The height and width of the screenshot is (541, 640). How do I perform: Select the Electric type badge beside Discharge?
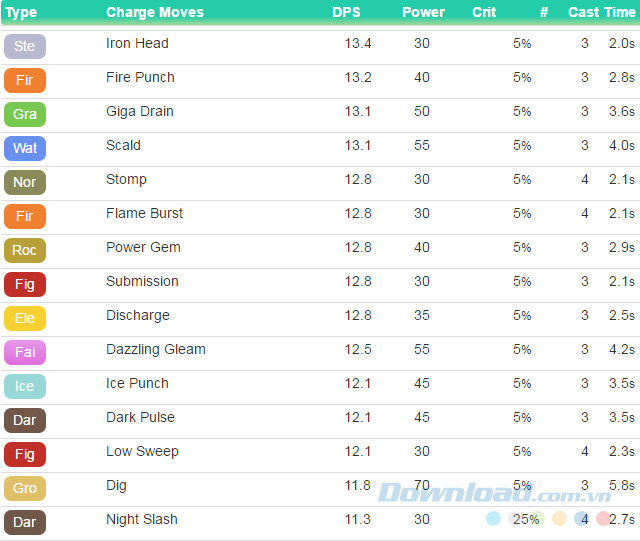point(25,318)
